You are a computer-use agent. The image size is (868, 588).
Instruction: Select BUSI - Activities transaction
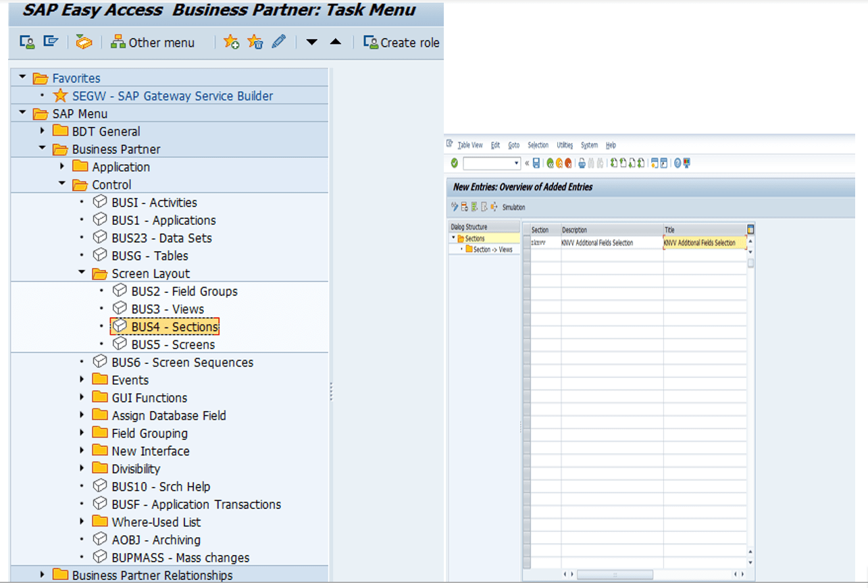(154, 203)
